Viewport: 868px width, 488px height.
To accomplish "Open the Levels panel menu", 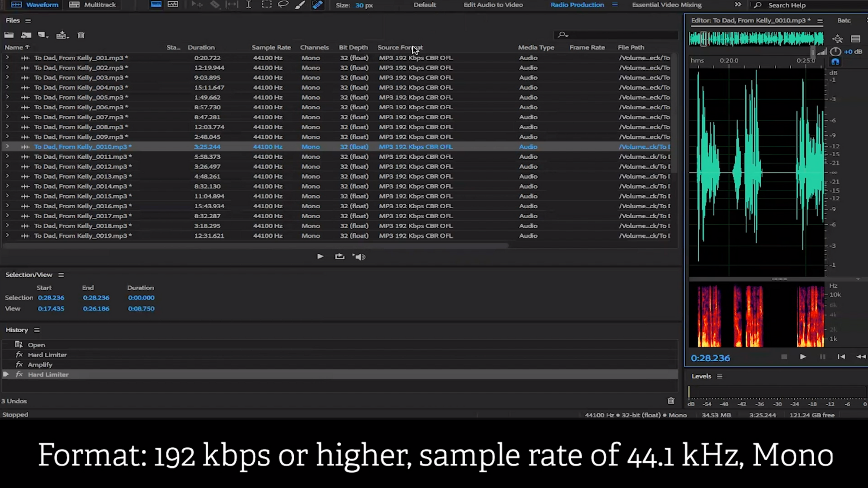I will click(x=720, y=377).
